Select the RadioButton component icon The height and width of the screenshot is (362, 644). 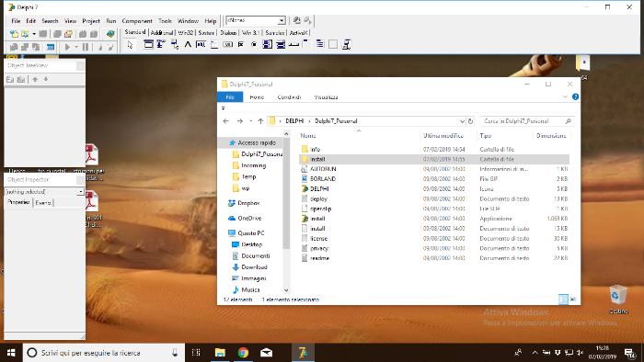(x=254, y=44)
